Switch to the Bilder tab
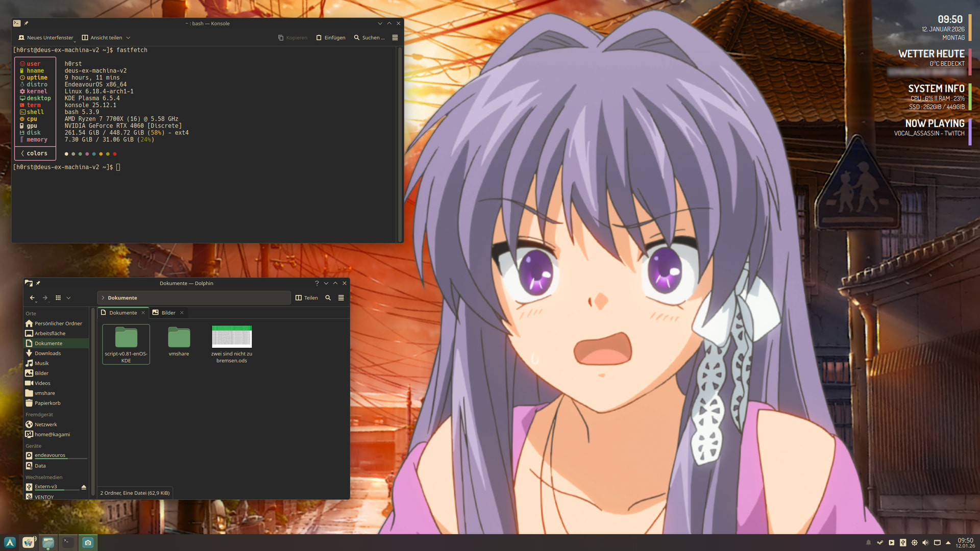This screenshot has height=551, width=980. (168, 313)
